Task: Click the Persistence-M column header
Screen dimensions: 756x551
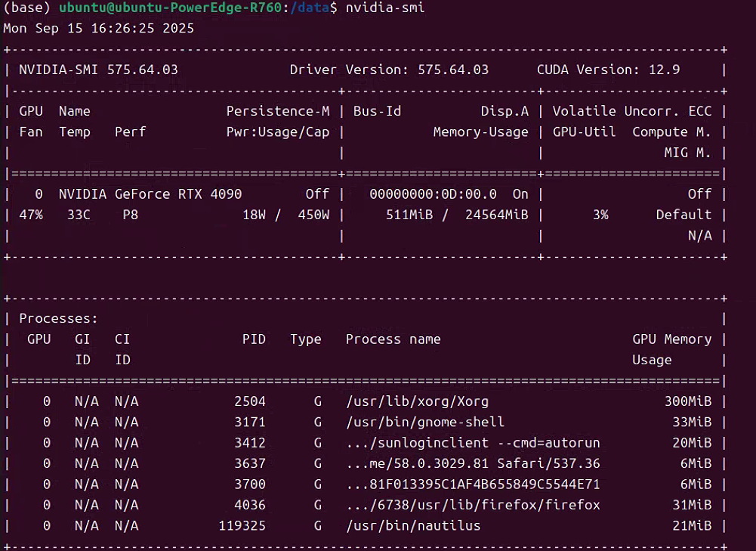Action: [x=278, y=111]
